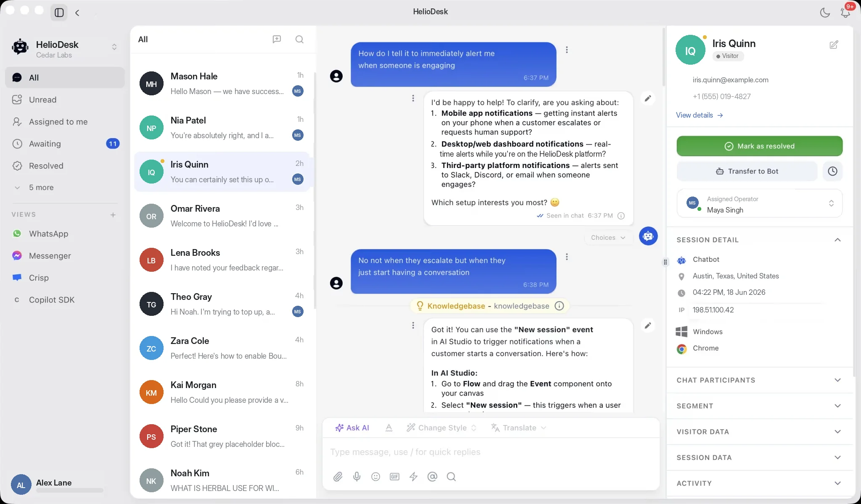Open Alex Lane profile
The image size is (861, 504).
(x=58, y=485)
